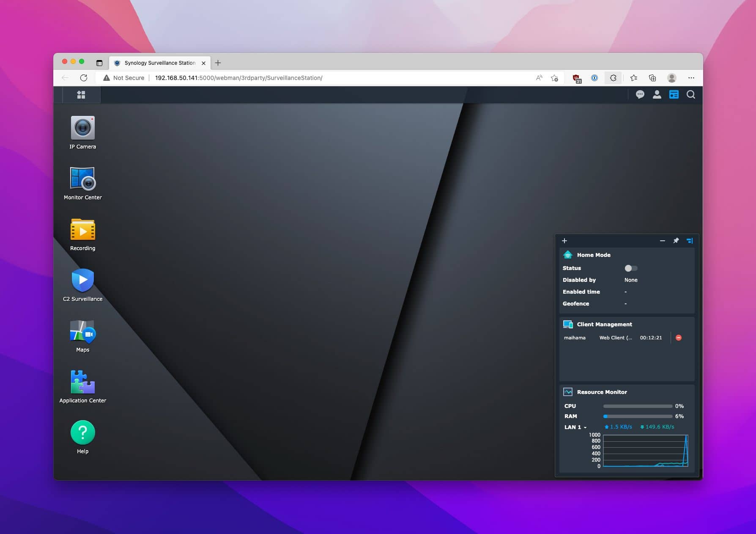Kick the maihama client with red icon
The height and width of the screenshot is (534, 756).
coord(679,338)
